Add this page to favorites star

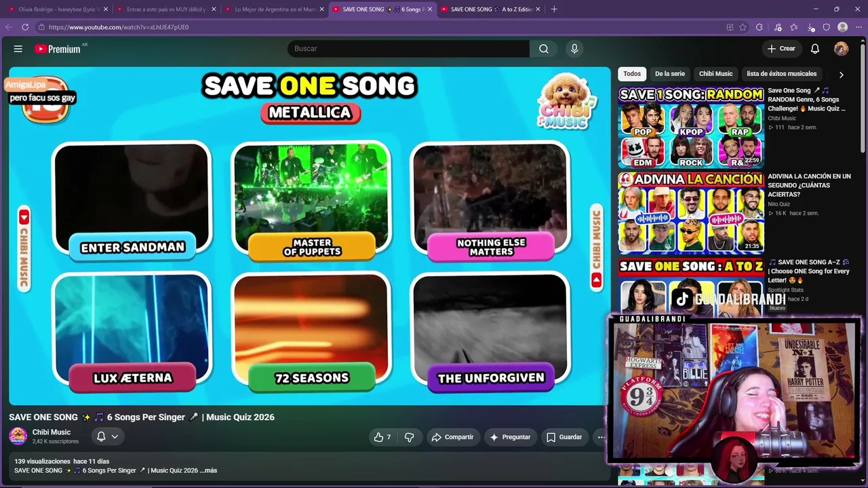coord(743,27)
